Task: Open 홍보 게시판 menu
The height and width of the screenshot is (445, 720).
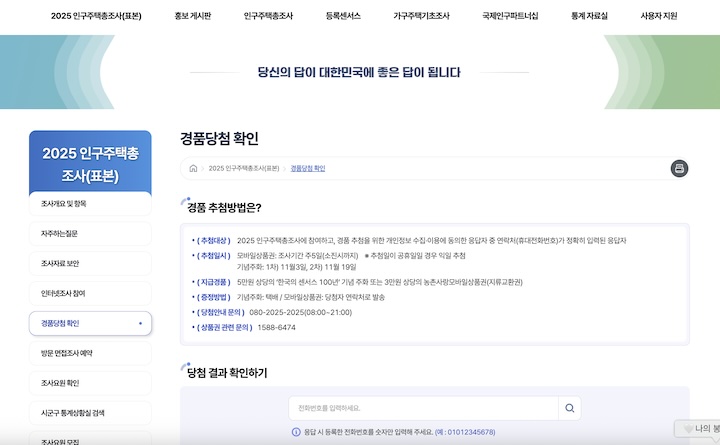Action: pos(192,16)
